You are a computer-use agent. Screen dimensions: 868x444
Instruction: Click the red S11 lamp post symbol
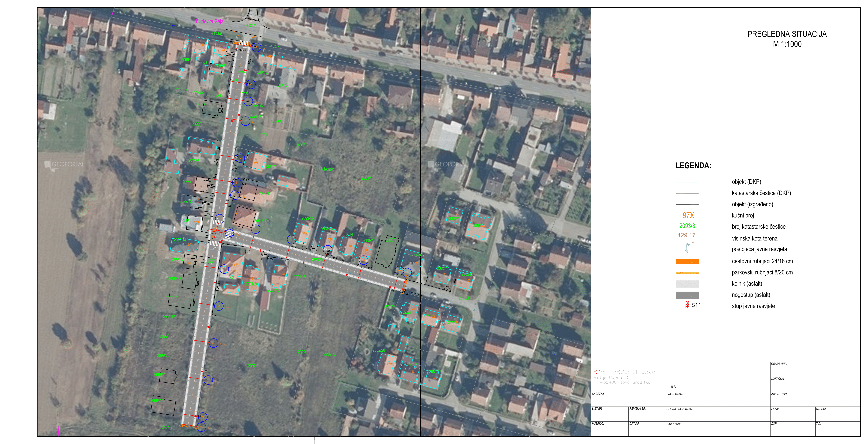click(x=687, y=304)
